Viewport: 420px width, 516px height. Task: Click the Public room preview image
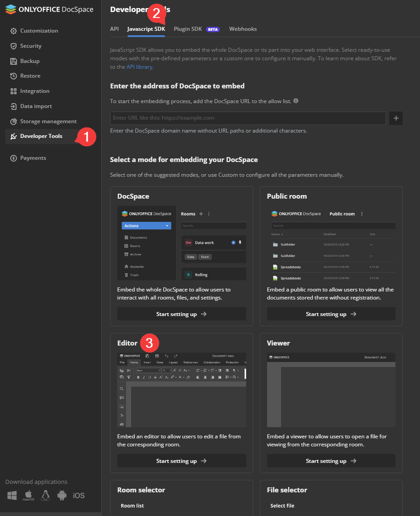coord(331,243)
